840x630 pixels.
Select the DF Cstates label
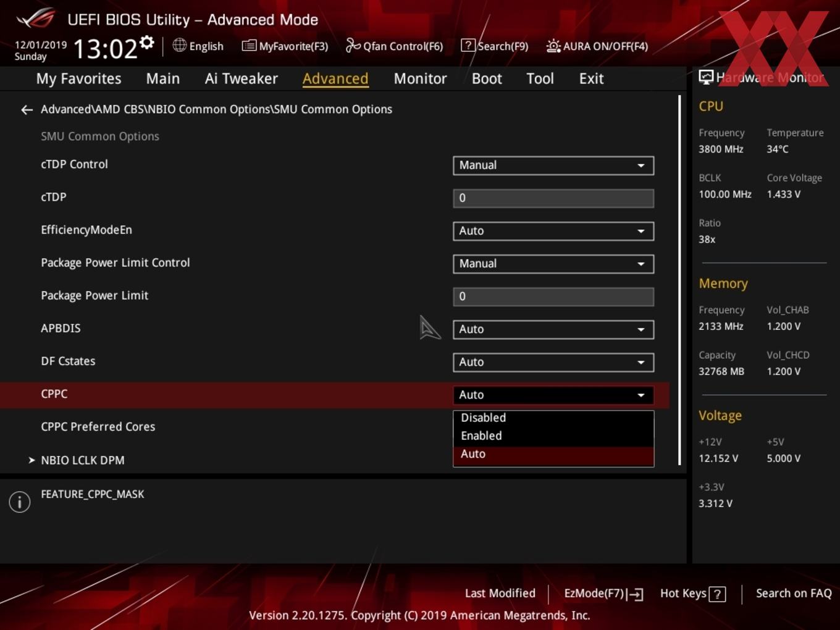[x=68, y=361]
